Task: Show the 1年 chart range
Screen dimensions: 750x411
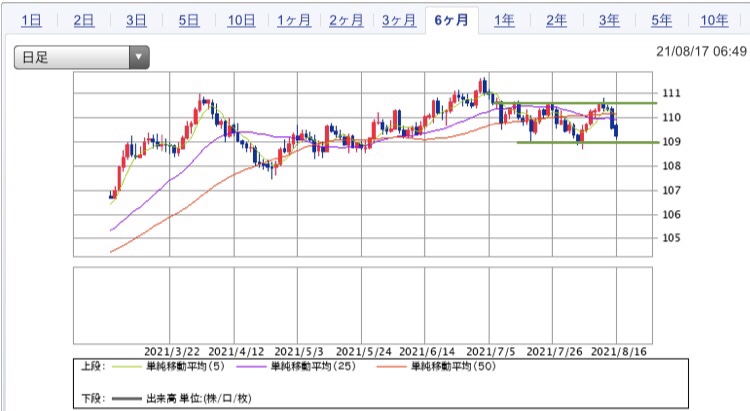Action: coord(504,20)
